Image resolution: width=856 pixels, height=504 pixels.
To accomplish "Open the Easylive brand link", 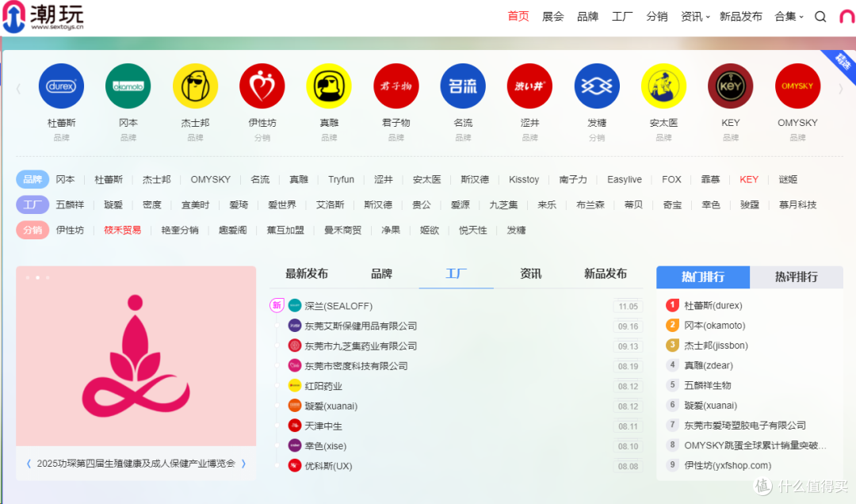I will (625, 179).
